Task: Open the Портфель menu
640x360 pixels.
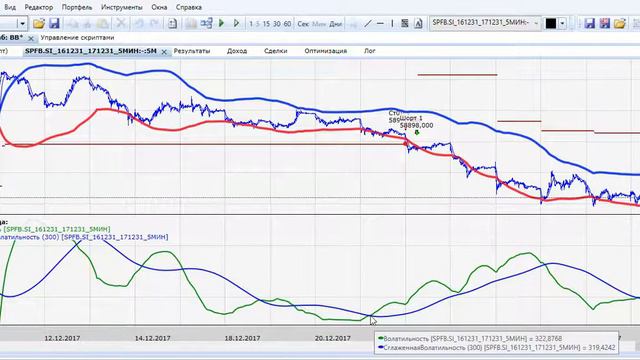Action: point(77,7)
